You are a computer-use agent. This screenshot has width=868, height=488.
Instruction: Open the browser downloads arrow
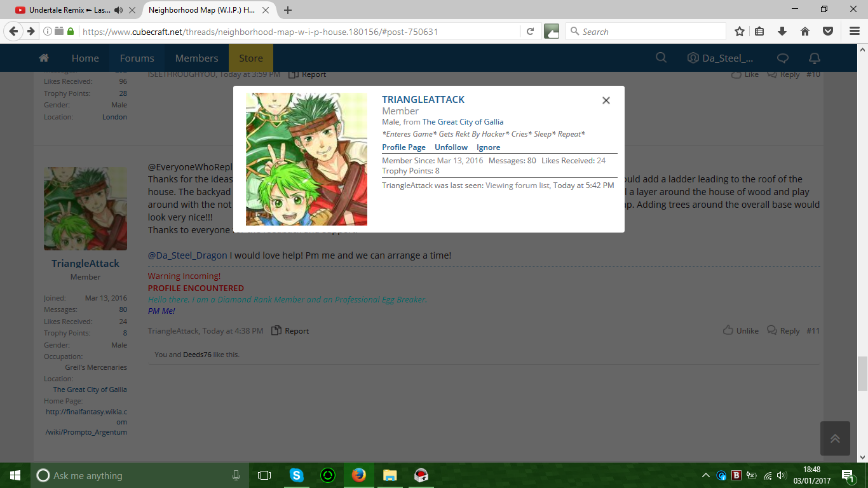click(782, 32)
